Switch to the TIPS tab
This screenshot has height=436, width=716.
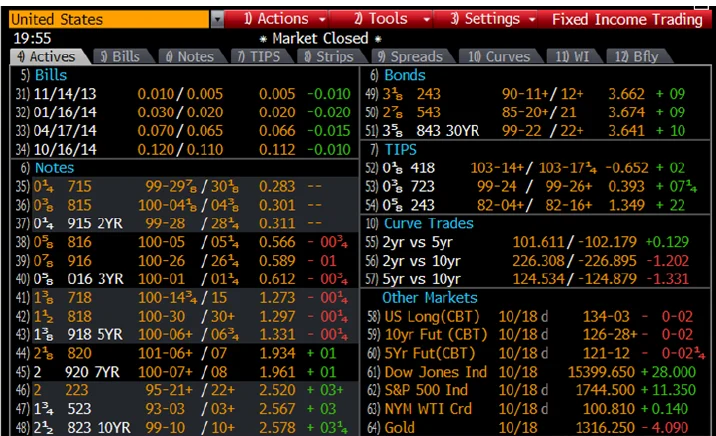pyautogui.click(x=262, y=57)
